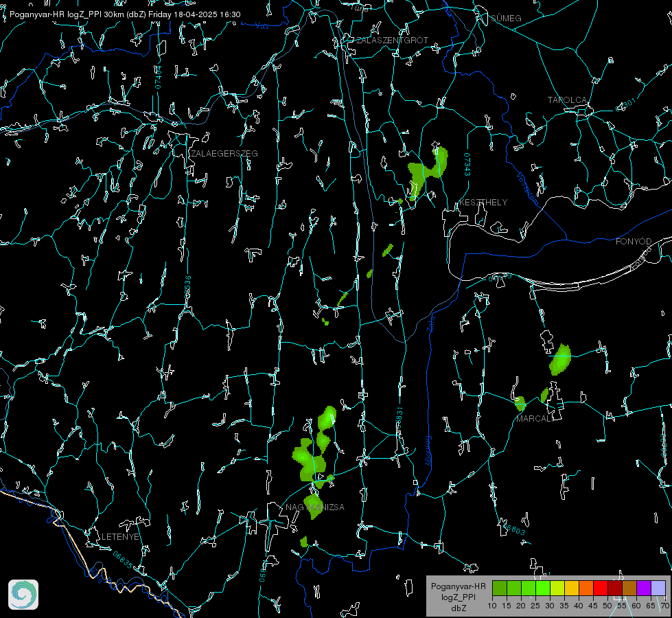Click the Poganyvar-HR text in the legend
This screenshot has height=618, width=672.
pyautogui.click(x=458, y=586)
